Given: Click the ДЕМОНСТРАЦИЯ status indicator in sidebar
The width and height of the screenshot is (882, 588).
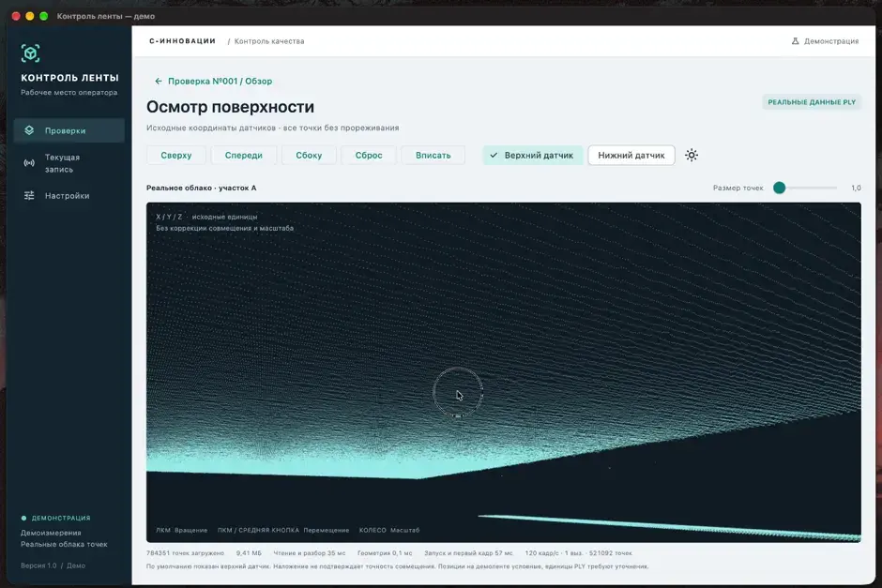Looking at the screenshot, I should tap(55, 518).
